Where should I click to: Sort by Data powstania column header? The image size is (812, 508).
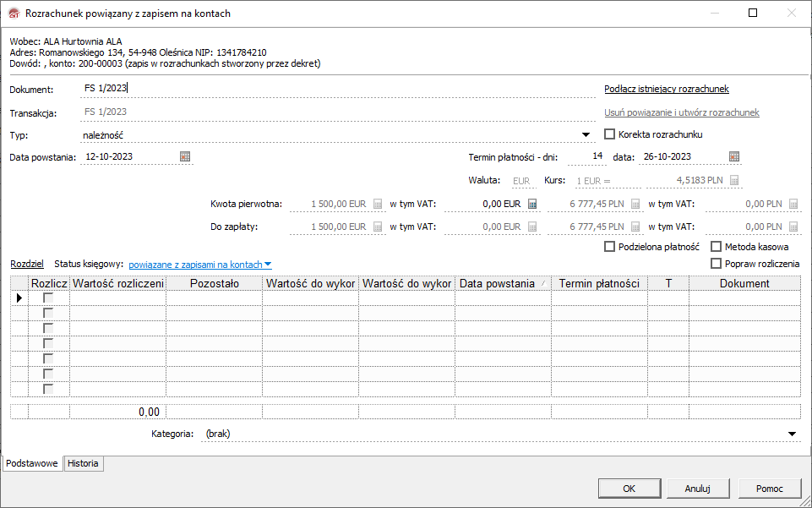[x=503, y=283]
